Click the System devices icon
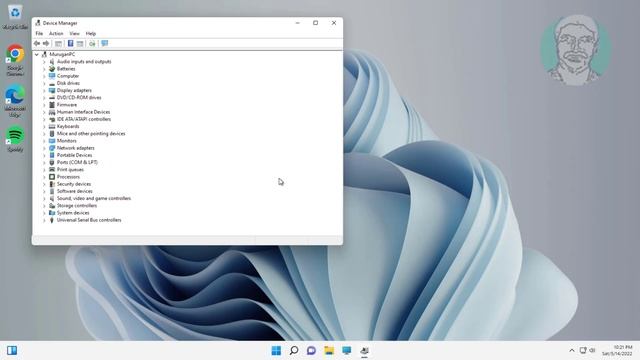The width and height of the screenshot is (640, 360). click(52, 213)
